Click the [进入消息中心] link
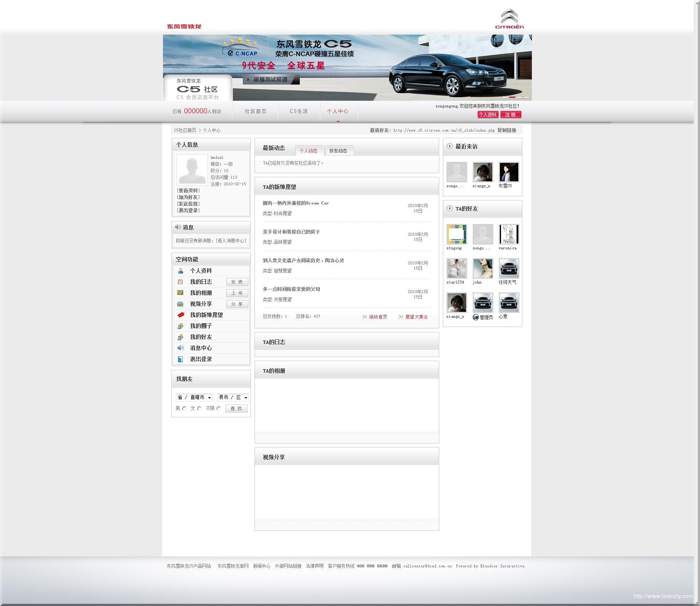This screenshot has height=606, width=700. coord(231,240)
